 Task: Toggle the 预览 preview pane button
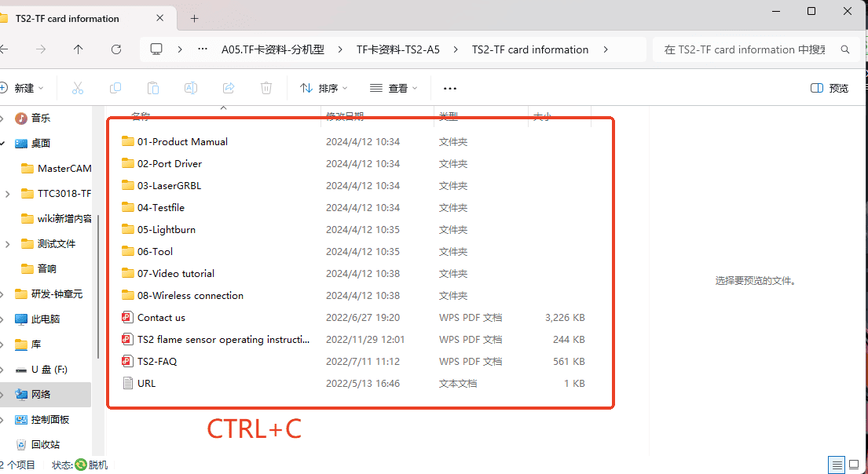coord(830,88)
